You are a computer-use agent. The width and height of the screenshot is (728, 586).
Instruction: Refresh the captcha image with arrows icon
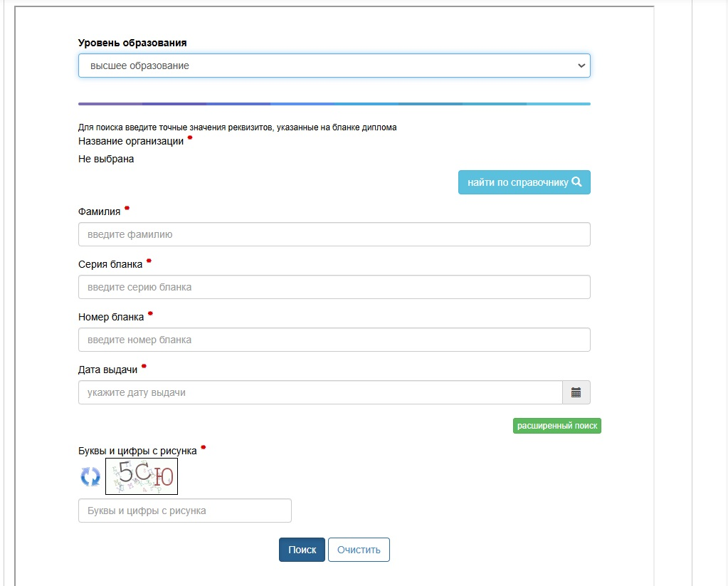90,476
